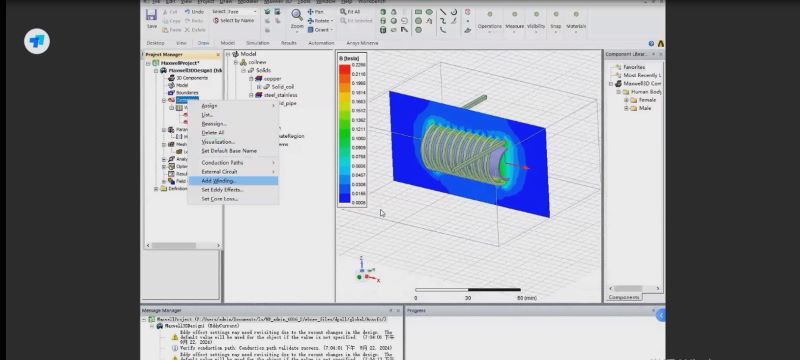
Task: Choose Add Winding... from context menu
Action: 233,181
